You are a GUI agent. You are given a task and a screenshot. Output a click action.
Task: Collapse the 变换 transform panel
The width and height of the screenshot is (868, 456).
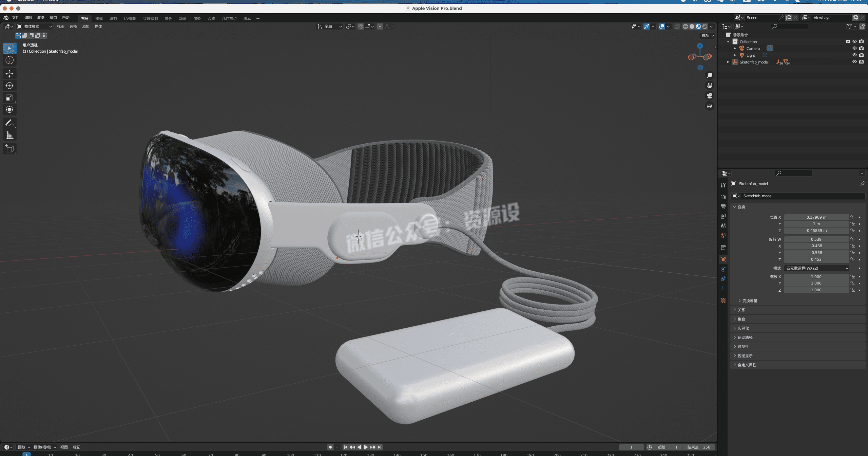(735, 207)
